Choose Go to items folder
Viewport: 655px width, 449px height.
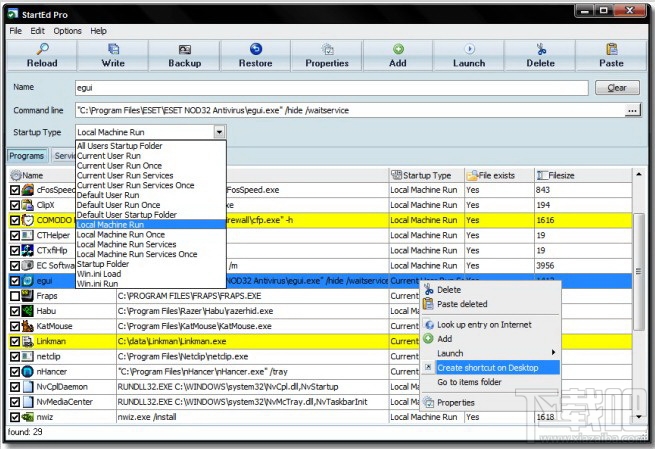[490, 382]
